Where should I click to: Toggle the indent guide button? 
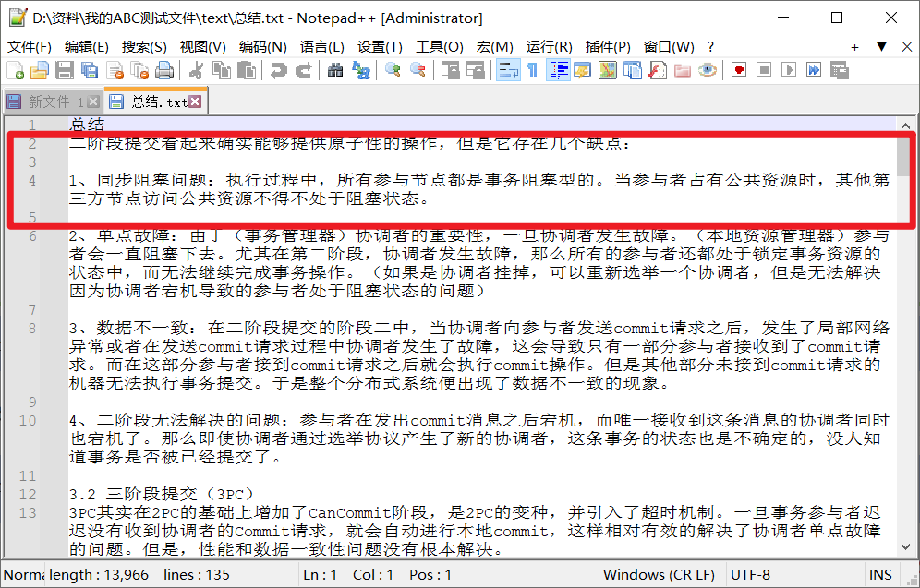click(557, 70)
